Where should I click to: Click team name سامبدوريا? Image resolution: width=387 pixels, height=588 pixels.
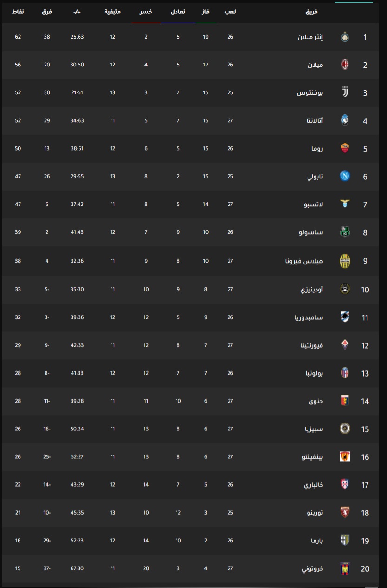[x=308, y=317]
